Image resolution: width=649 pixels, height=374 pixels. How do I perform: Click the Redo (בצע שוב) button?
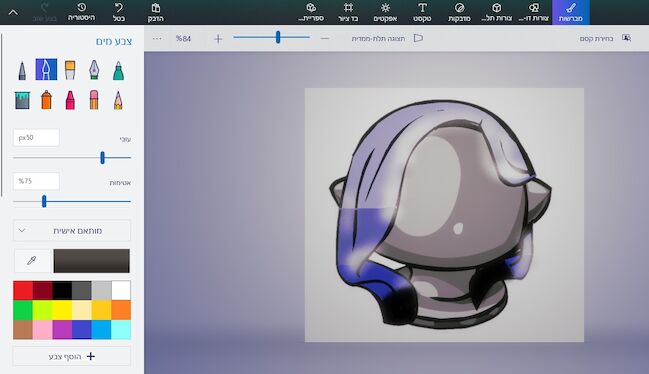point(44,12)
